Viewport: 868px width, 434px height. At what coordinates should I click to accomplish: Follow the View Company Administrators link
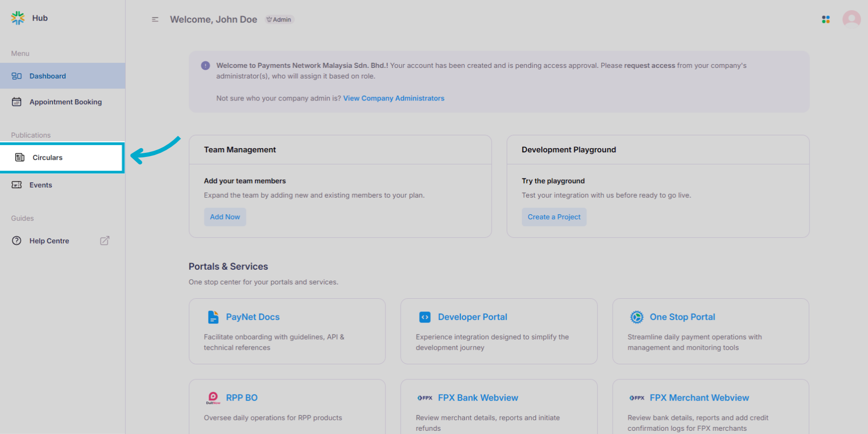pos(394,98)
